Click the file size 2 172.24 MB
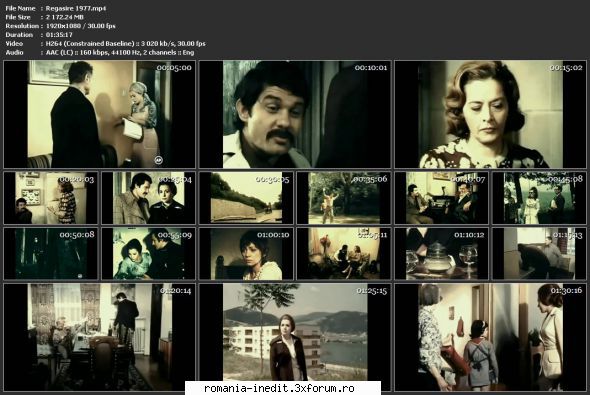 pyautogui.click(x=65, y=17)
